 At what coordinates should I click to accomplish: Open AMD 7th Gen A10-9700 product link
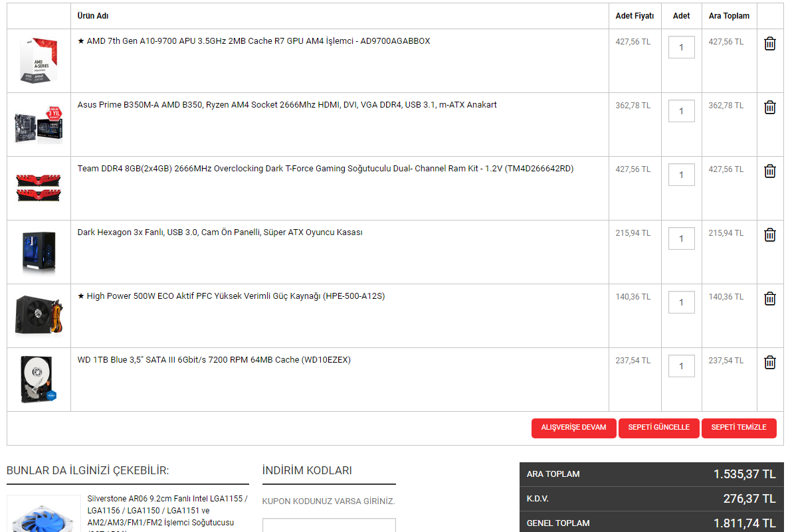[x=254, y=41]
